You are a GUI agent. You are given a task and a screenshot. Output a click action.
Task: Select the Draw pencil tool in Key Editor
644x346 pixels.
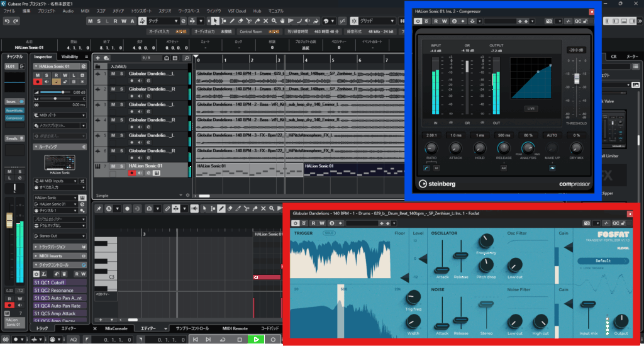(x=221, y=209)
